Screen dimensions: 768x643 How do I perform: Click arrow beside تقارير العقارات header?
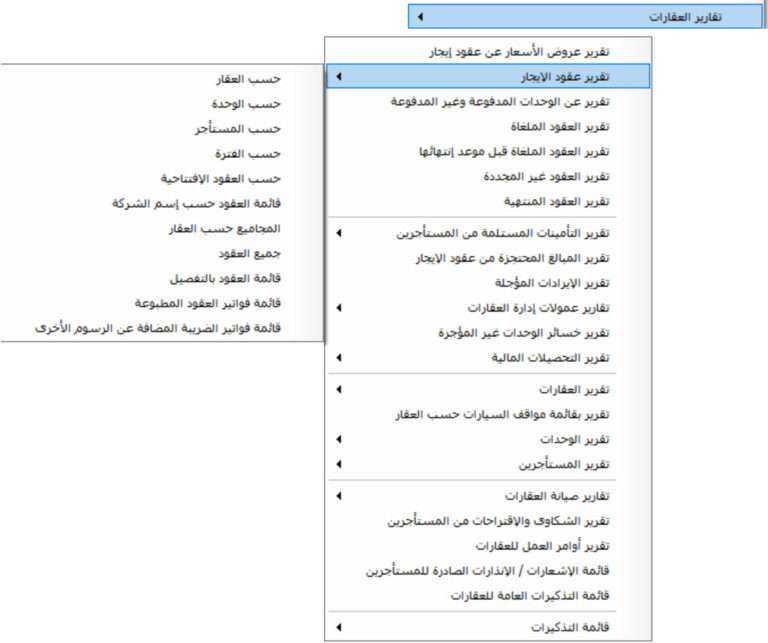coord(420,17)
